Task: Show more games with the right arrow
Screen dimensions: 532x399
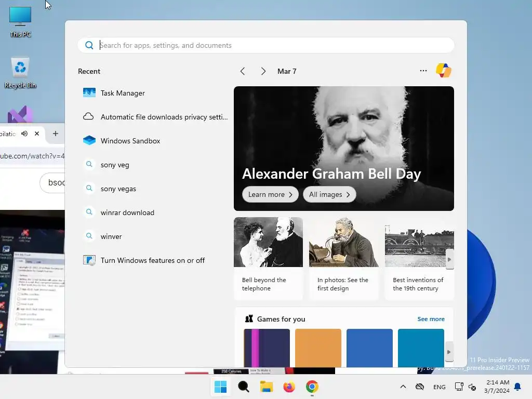Action: point(449,352)
